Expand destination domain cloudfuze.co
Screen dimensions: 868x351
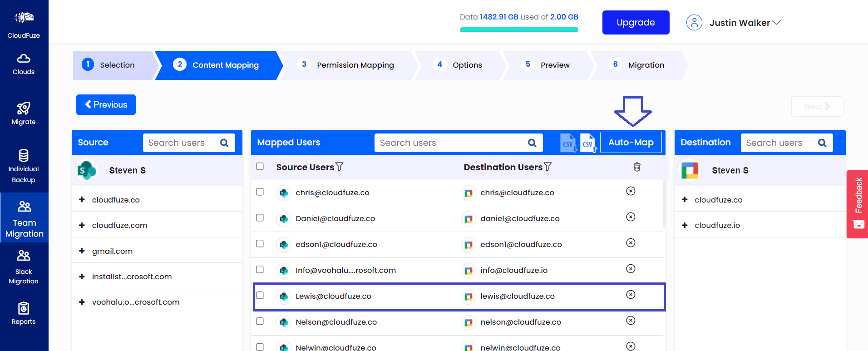(685, 199)
